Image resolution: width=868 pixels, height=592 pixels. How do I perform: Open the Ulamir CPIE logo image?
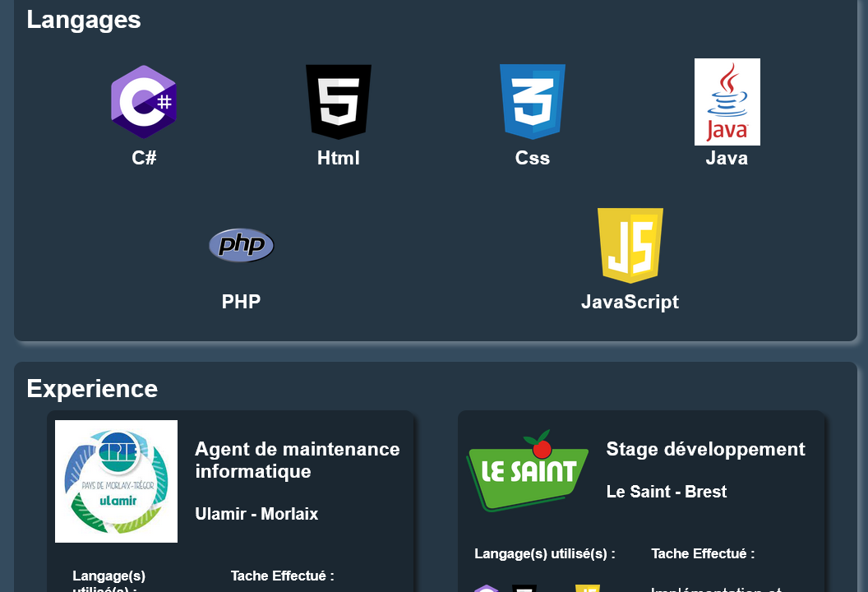click(x=116, y=481)
